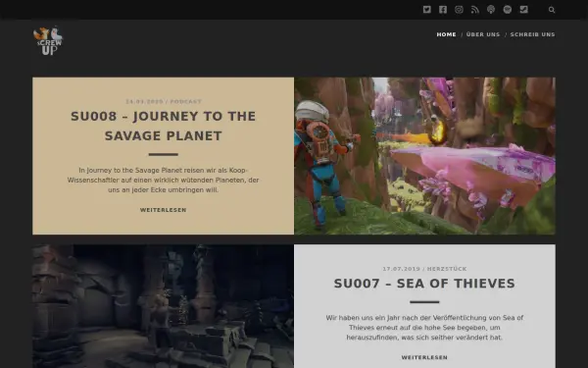Click WEITERLESEN under Sea of Thieves post

click(x=424, y=357)
